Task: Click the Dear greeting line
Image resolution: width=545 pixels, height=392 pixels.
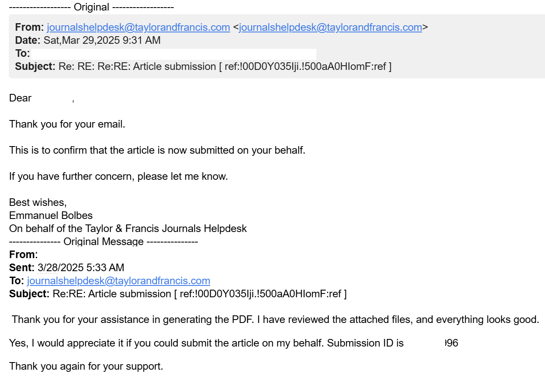Action: [x=42, y=98]
